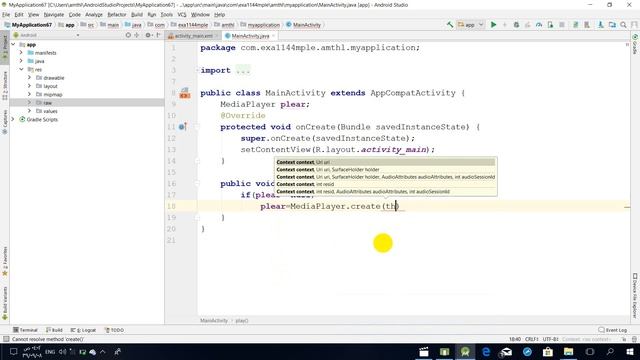Select the raw folder in project tree
640x360 pixels.
(x=87, y=103)
